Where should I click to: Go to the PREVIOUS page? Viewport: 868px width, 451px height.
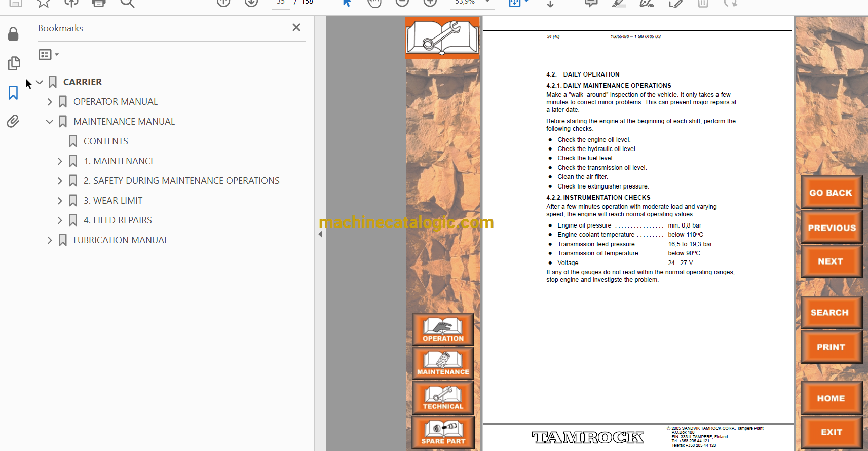[831, 228]
